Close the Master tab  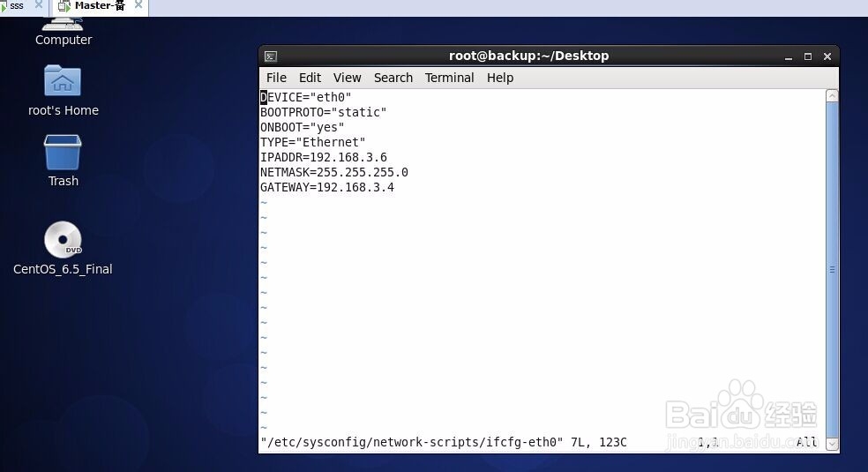(x=138, y=5)
